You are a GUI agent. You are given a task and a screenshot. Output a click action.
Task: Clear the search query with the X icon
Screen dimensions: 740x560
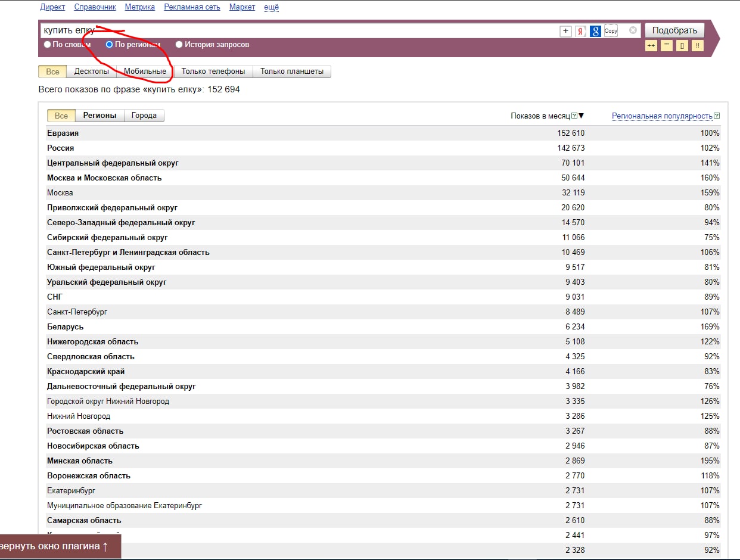pyautogui.click(x=633, y=30)
